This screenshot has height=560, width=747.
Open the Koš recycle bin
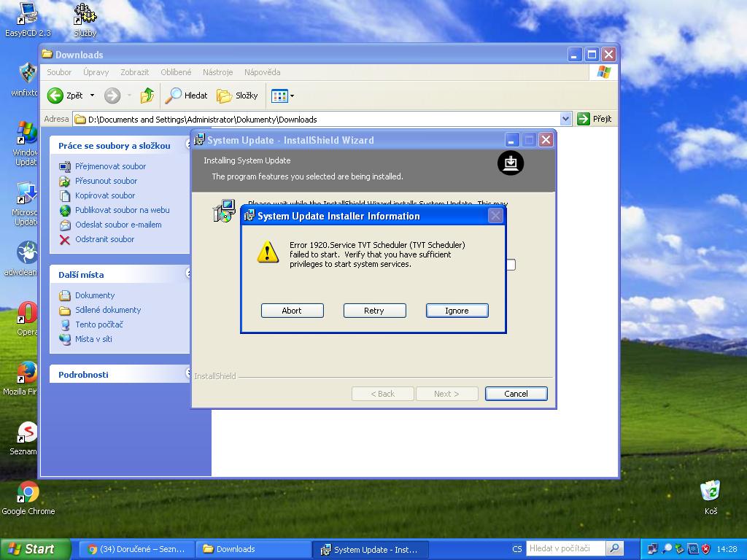click(x=711, y=497)
